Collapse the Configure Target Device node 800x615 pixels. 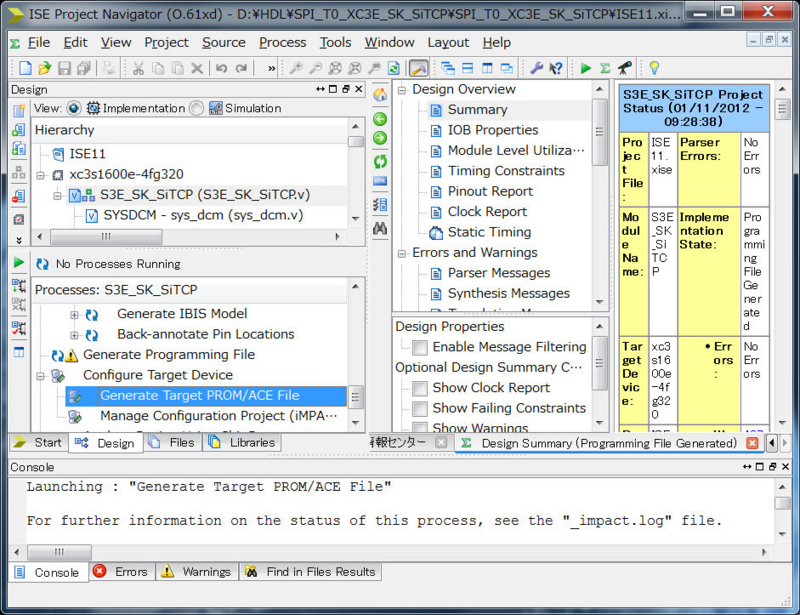click(x=40, y=377)
